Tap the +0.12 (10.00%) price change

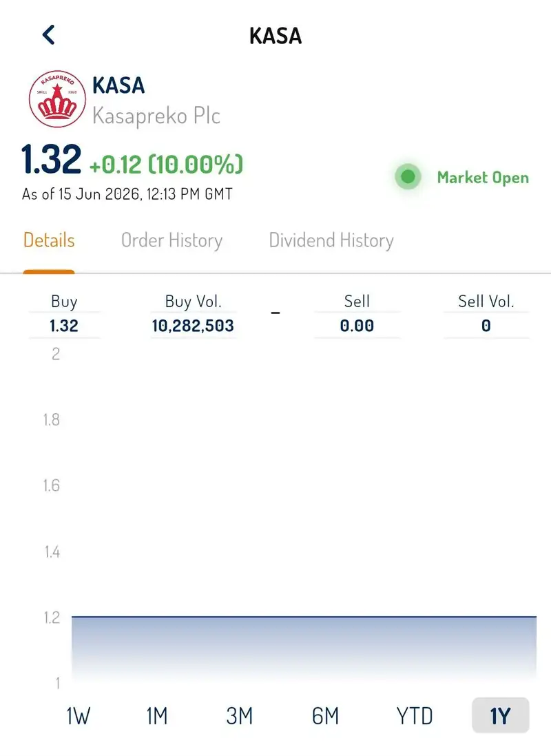click(167, 165)
